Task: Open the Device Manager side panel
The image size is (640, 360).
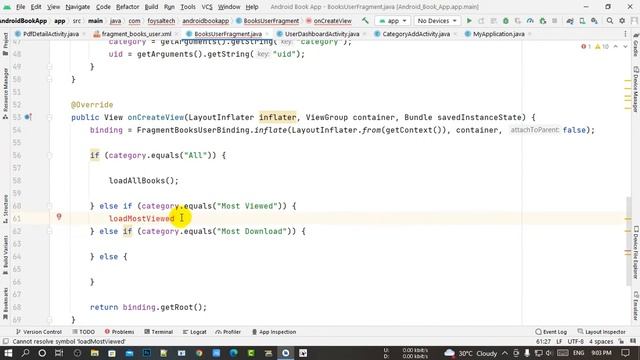Action: [636, 89]
